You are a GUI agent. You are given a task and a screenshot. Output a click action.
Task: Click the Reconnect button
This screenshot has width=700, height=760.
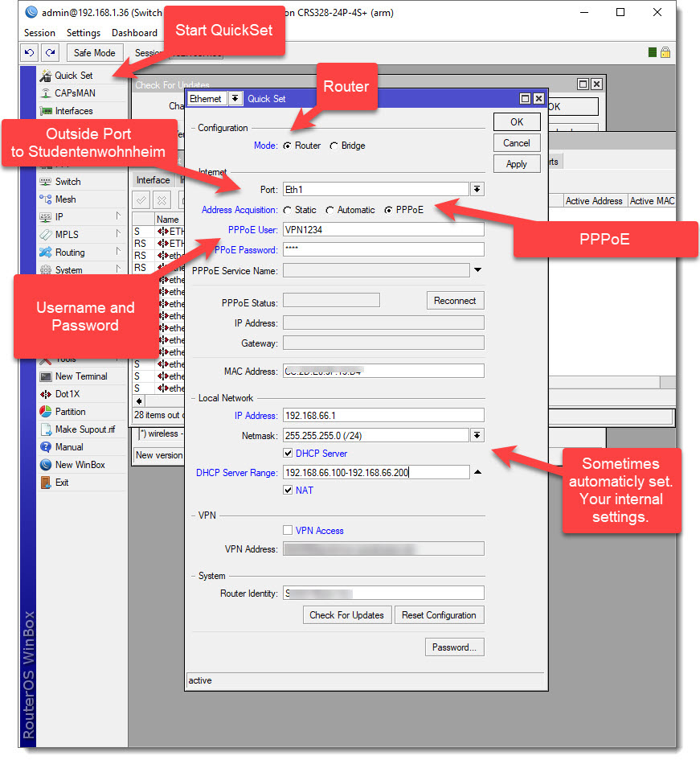point(455,301)
